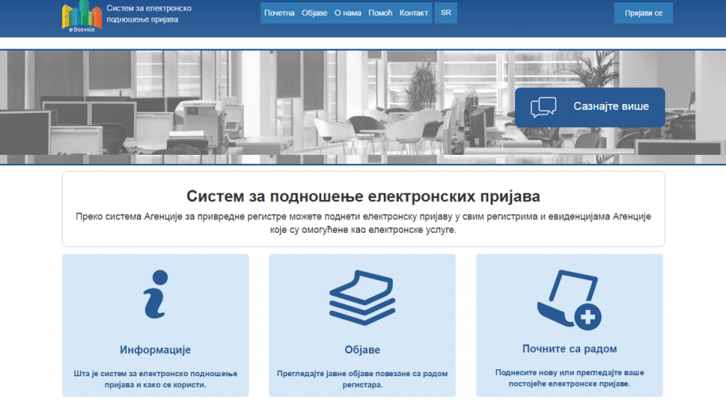Image resolution: width=726 pixels, height=400 pixels.
Task: Open the Информације card heading
Action: pyautogui.click(x=155, y=350)
